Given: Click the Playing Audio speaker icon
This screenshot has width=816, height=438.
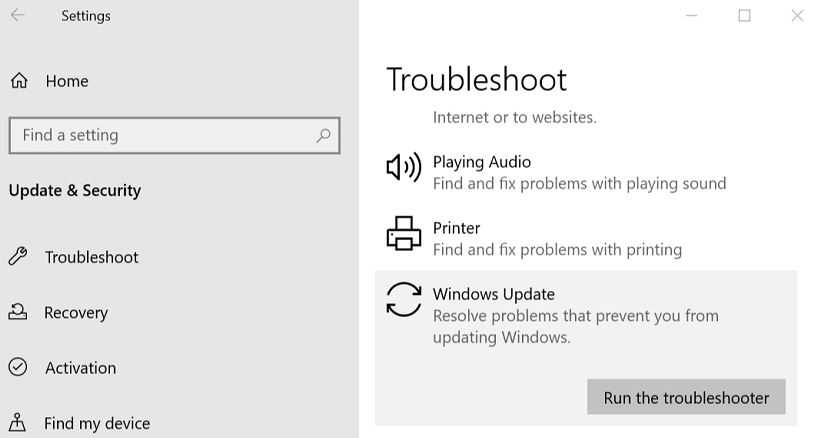Looking at the screenshot, I should 403,167.
